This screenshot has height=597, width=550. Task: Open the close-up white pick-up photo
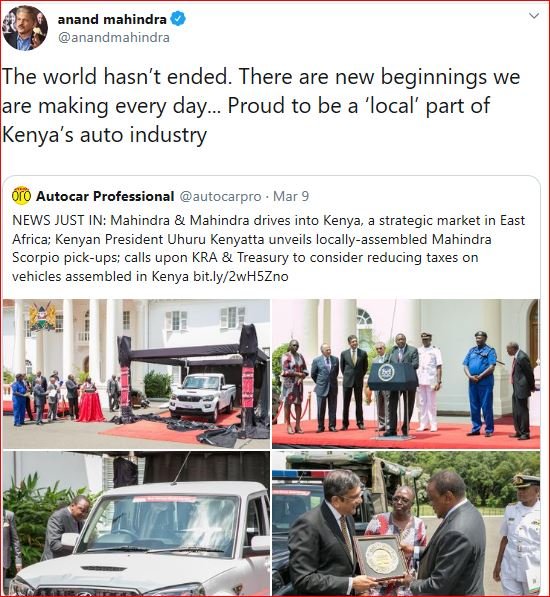pyautogui.click(x=136, y=524)
